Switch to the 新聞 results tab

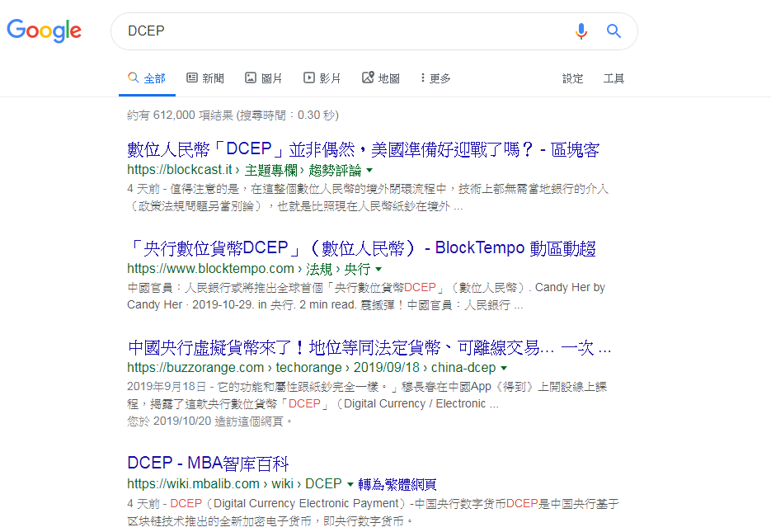click(x=205, y=78)
